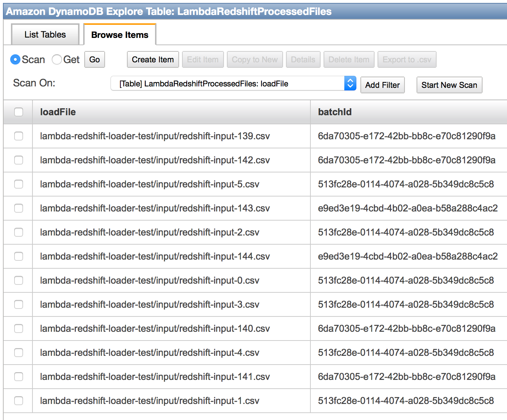
Task: Check the row for redshift-input-1.csv
Action: point(19,401)
